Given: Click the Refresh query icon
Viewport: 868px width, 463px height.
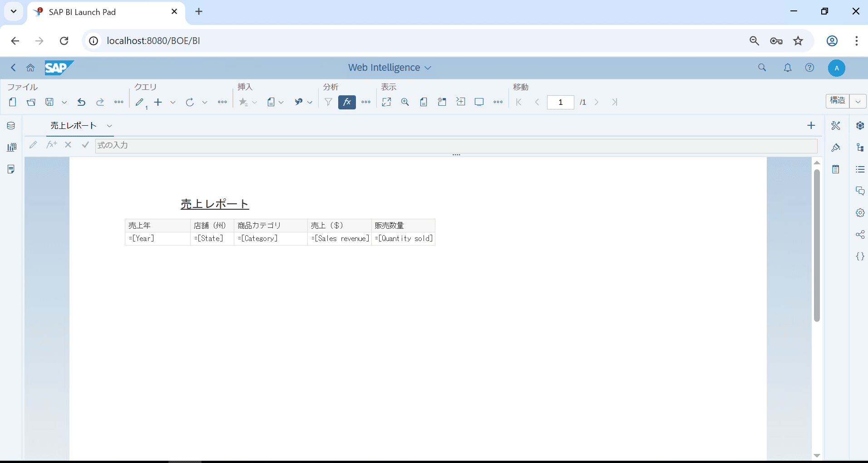Looking at the screenshot, I should 190,102.
